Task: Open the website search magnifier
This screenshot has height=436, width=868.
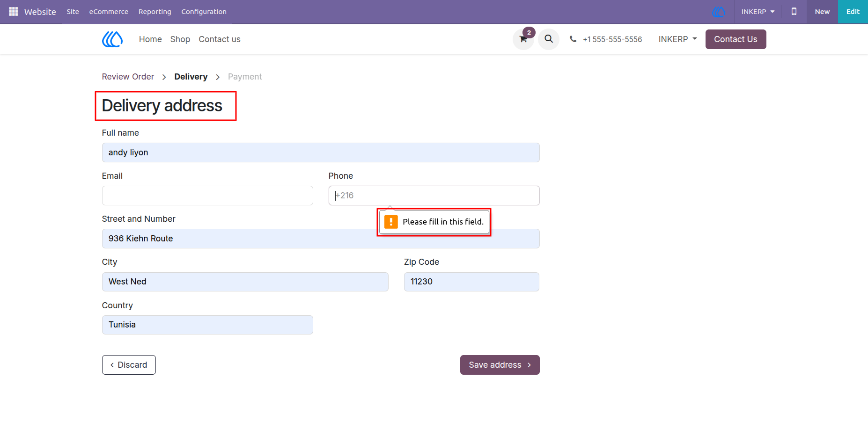Action: pos(549,39)
